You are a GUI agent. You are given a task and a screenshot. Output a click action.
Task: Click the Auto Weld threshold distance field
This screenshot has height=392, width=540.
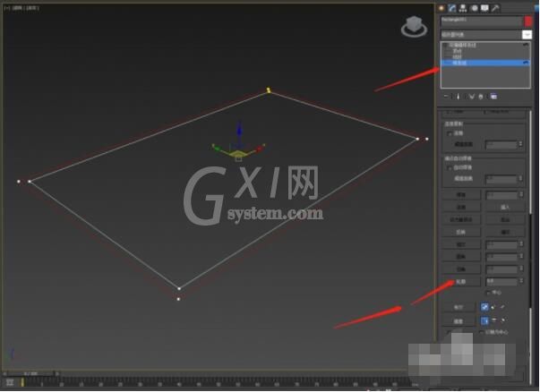click(x=501, y=179)
